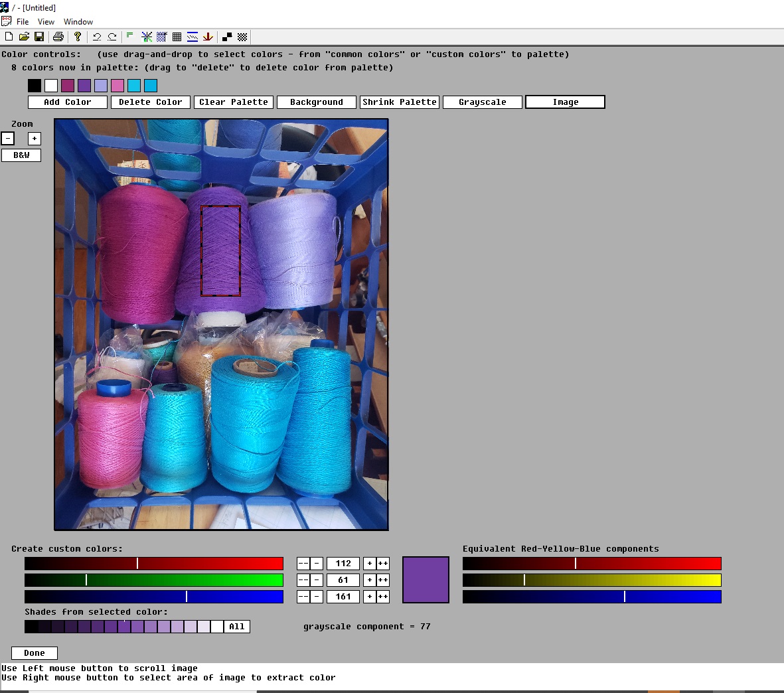Image resolution: width=784 pixels, height=693 pixels.
Task: Select the cyan swatch in the palette
Action: point(134,86)
